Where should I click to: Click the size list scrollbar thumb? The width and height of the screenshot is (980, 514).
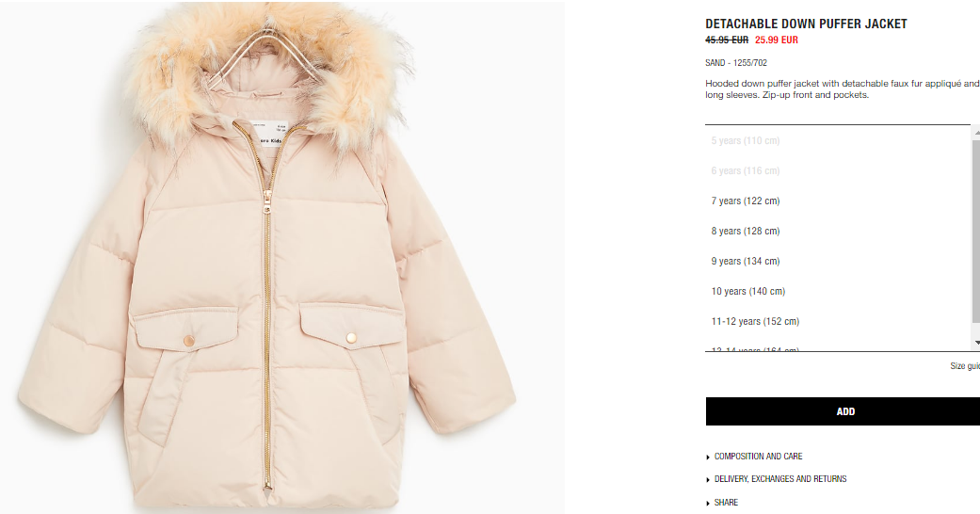tap(977, 232)
